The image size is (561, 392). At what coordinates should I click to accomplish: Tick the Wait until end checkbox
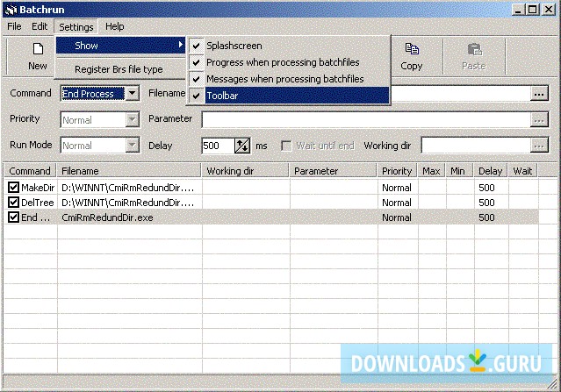(x=286, y=146)
